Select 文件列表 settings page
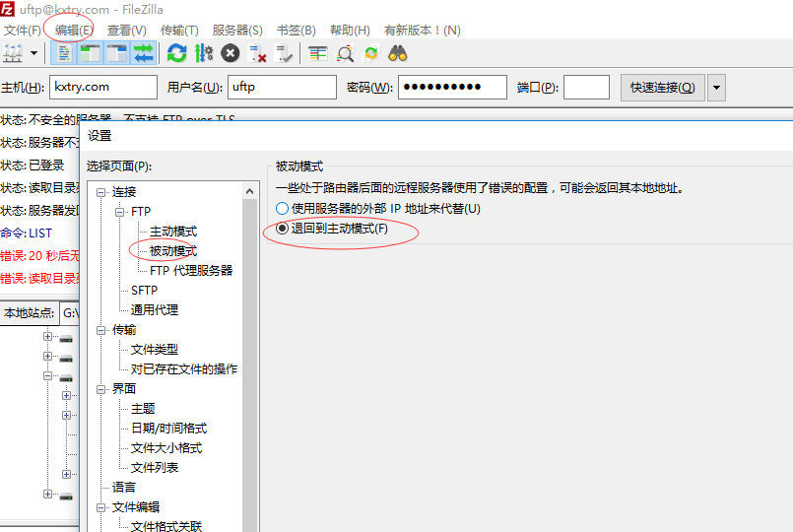Viewport: 793px width, 532px height. coord(155,468)
